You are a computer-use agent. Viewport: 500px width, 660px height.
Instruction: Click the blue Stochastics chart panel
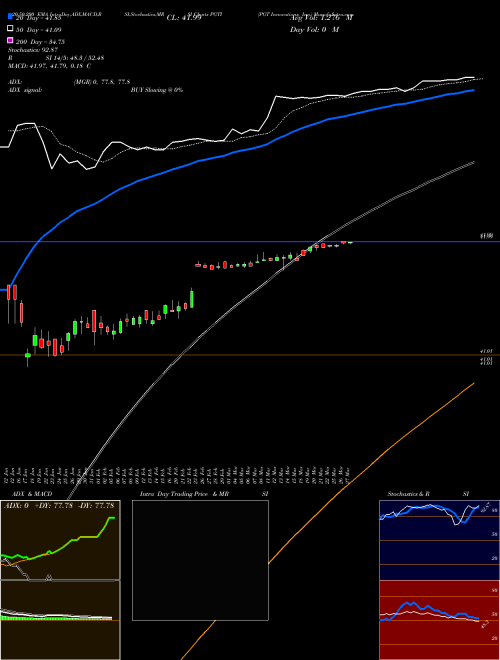pyautogui.click(x=439, y=540)
